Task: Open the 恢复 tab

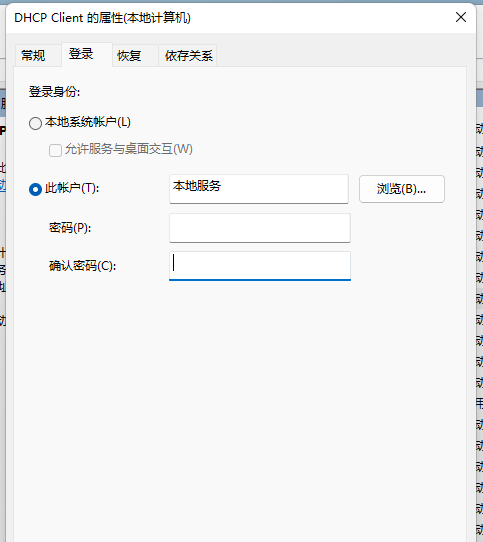Action: pyautogui.click(x=135, y=55)
